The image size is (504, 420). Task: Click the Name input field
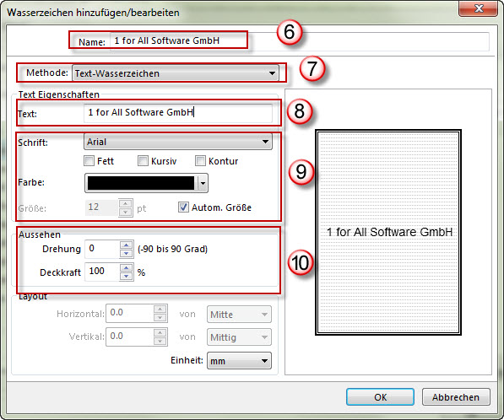(300, 41)
